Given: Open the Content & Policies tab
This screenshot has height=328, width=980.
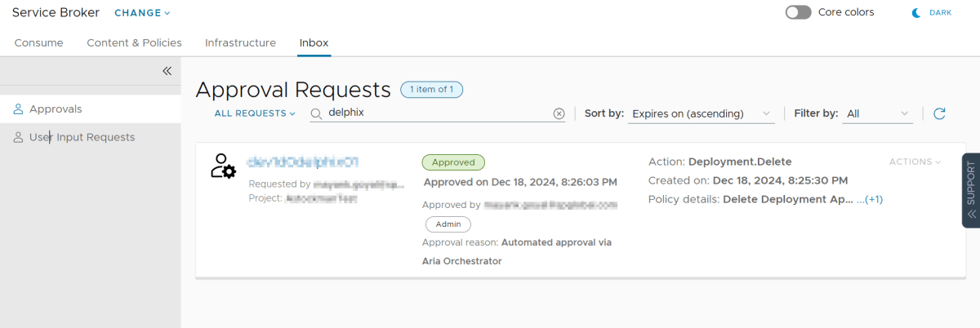Looking at the screenshot, I should tap(134, 42).
